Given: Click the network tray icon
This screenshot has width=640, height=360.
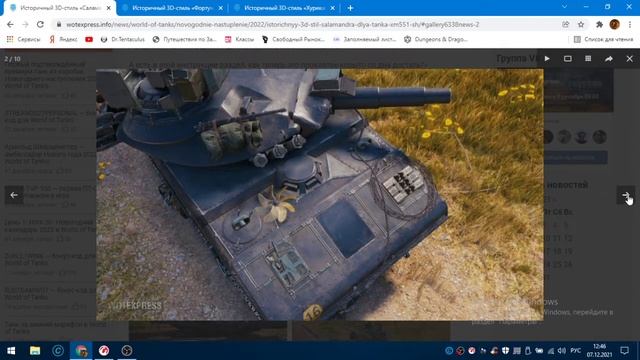Looking at the screenshot, I should coord(551,351).
